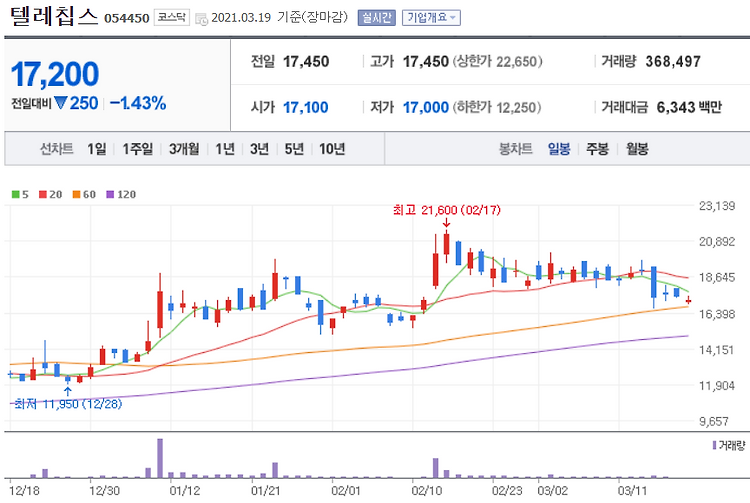Click the 최저 11,950 (12/28) low marker
This screenshot has height=503, width=750.
[x=68, y=404]
